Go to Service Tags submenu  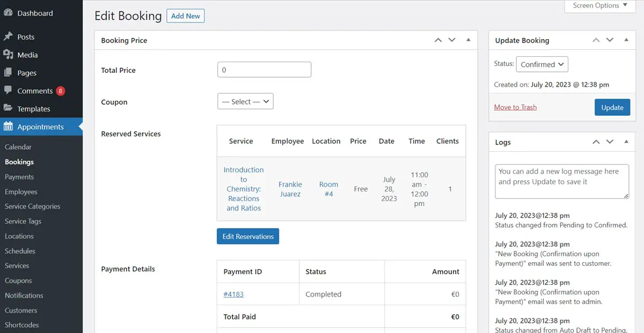click(23, 221)
